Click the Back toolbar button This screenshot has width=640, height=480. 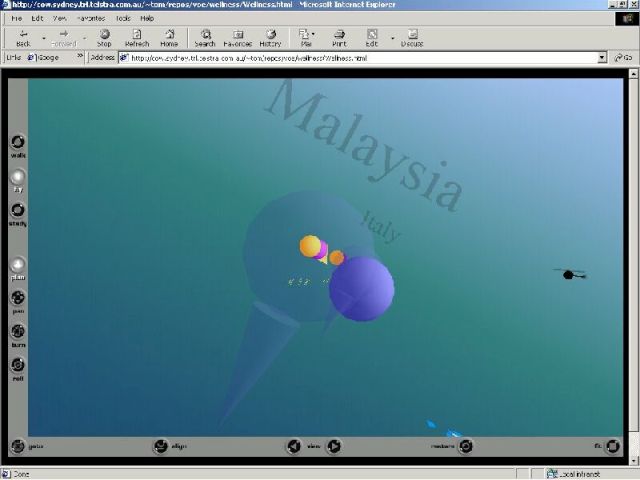pos(23,38)
